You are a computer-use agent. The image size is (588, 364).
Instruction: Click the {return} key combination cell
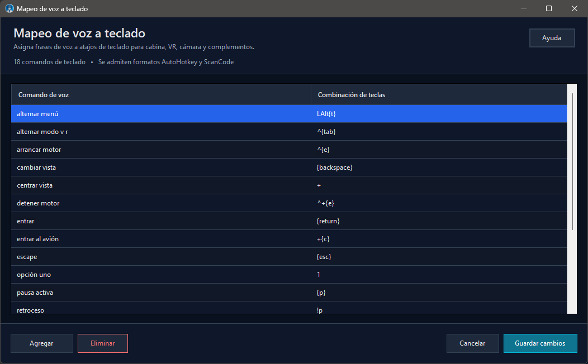tap(439, 221)
